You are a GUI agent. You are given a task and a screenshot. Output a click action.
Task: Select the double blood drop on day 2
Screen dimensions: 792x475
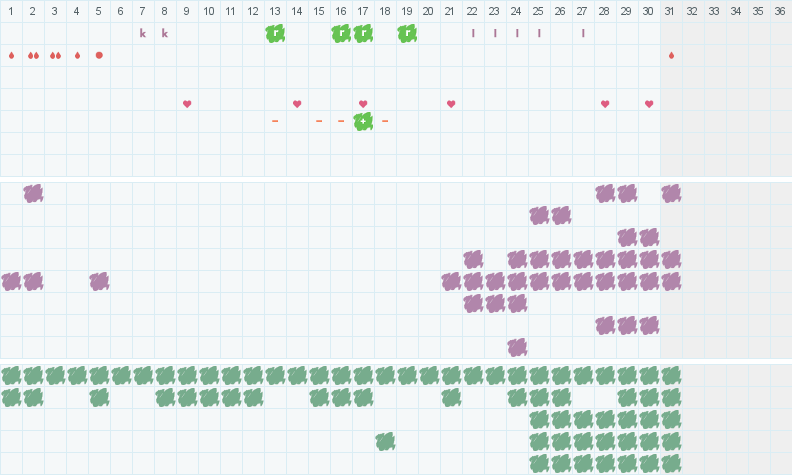(33, 56)
